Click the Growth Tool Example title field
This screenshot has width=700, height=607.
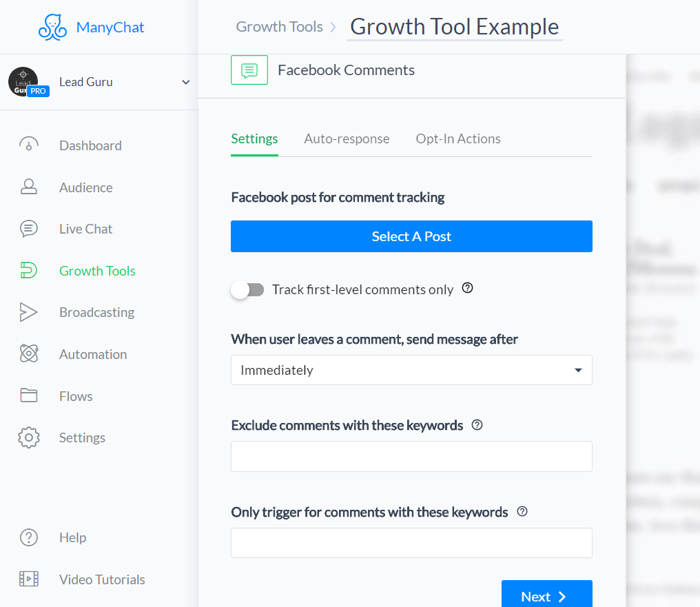coord(455,27)
